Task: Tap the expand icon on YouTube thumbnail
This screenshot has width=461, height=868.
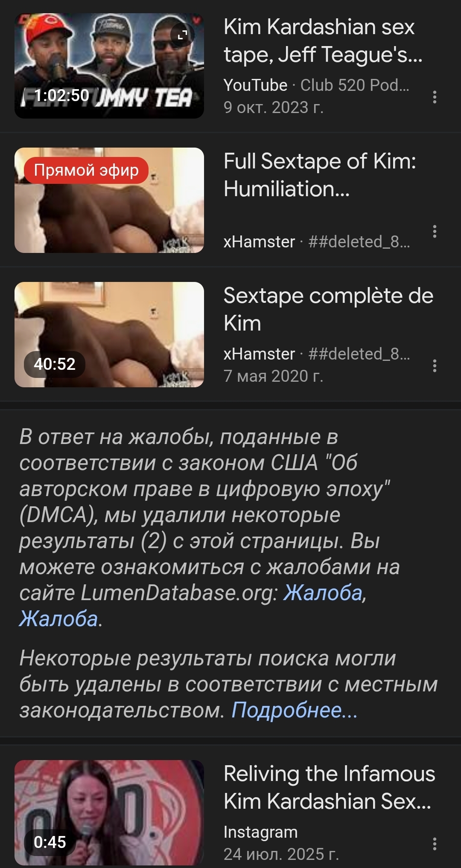Action: [x=182, y=35]
